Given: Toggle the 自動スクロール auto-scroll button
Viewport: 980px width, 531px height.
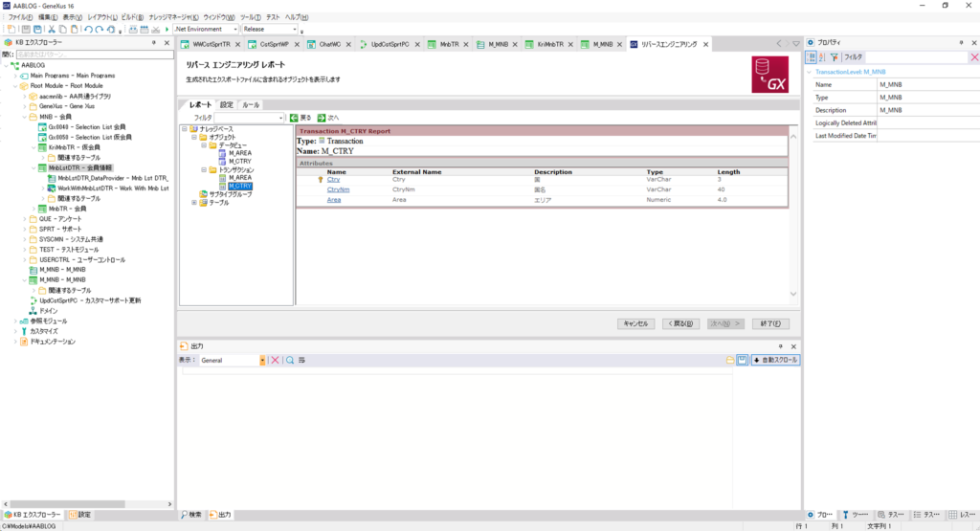Looking at the screenshot, I should point(775,360).
